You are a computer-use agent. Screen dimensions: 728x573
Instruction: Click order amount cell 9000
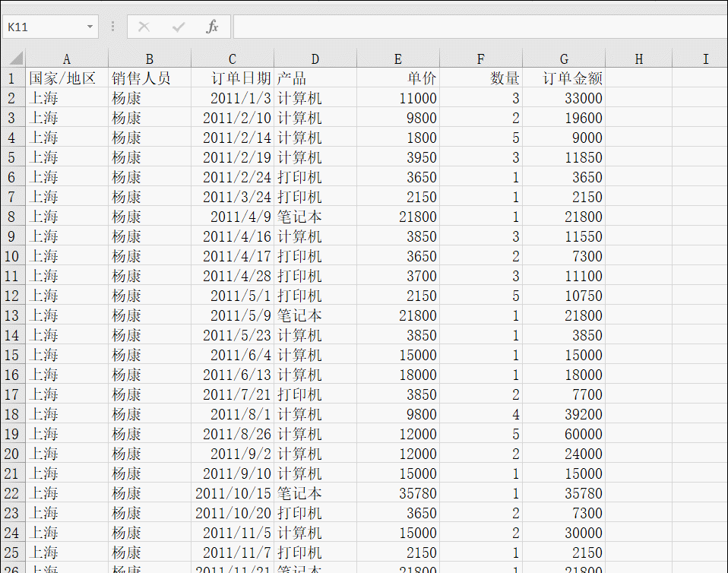click(564, 138)
